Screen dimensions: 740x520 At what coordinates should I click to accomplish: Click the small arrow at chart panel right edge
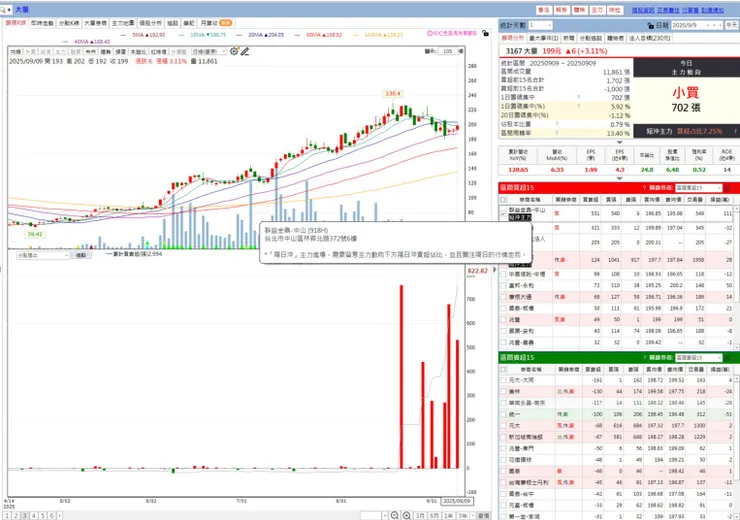coord(495,269)
